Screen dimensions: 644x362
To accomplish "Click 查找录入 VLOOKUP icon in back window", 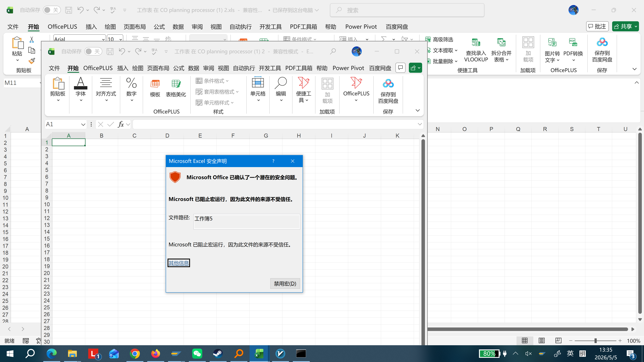I will [x=476, y=50].
